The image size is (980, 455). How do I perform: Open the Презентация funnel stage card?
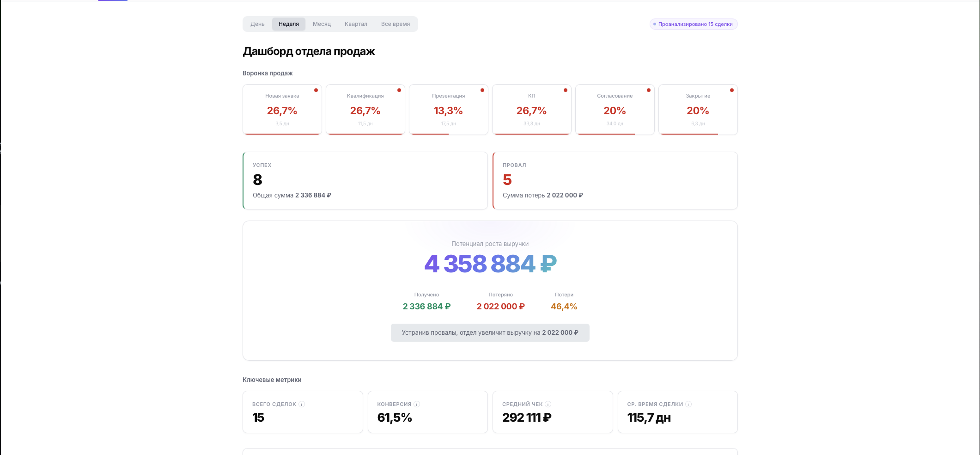pyautogui.click(x=448, y=110)
